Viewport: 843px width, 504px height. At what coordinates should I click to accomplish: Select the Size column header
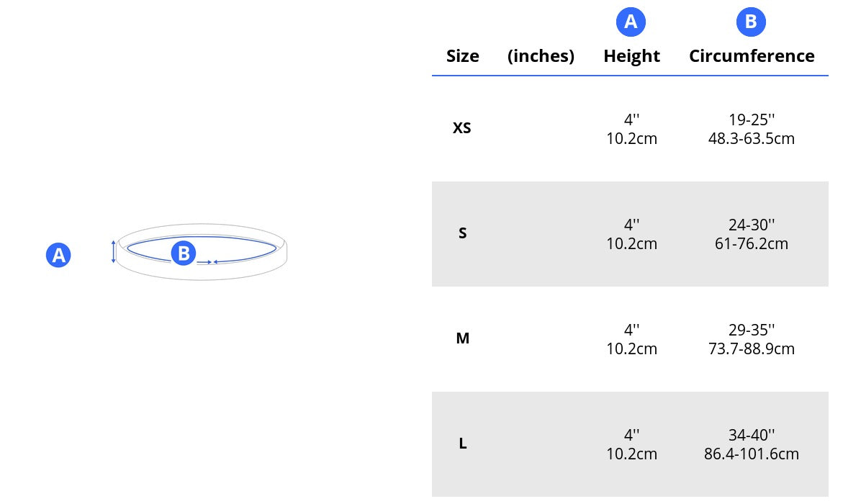[462, 56]
